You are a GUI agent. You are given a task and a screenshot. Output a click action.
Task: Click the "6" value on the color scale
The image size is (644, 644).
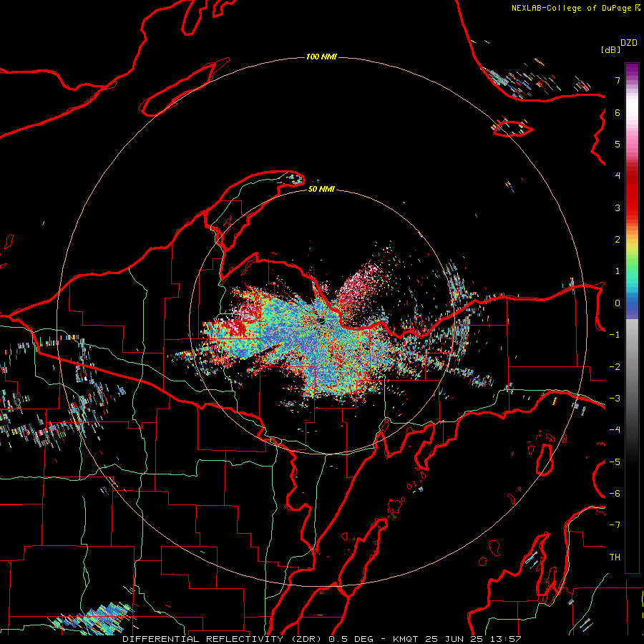[618, 112]
